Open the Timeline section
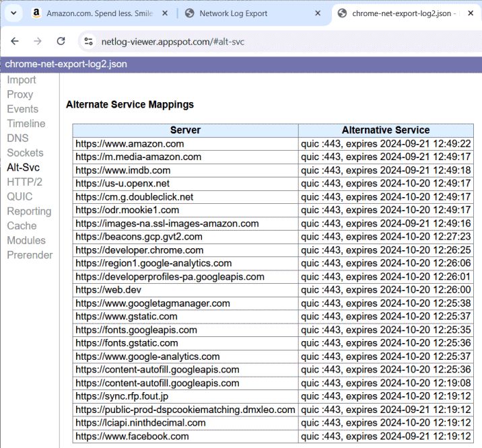The height and width of the screenshot is (448, 482). point(26,124)
